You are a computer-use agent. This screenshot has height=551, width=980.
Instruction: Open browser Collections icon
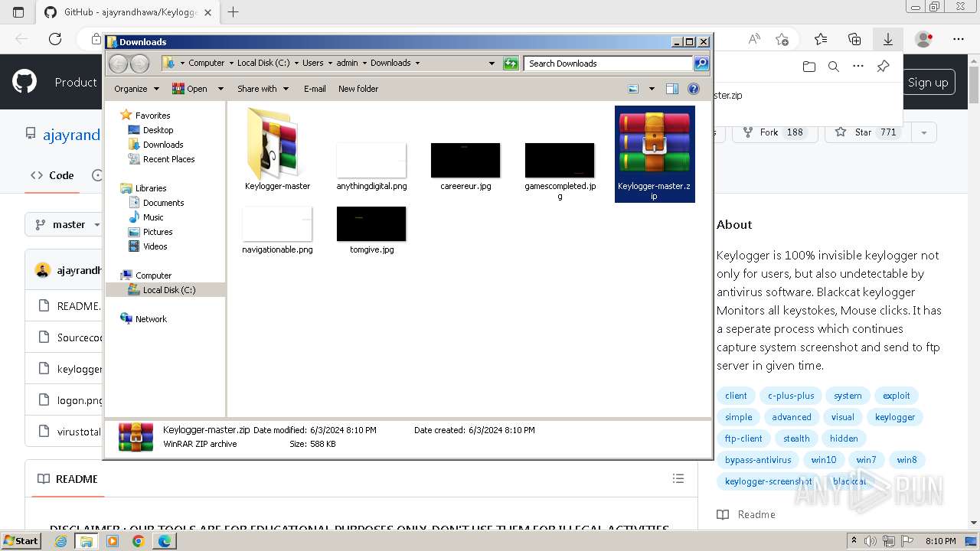855,39
